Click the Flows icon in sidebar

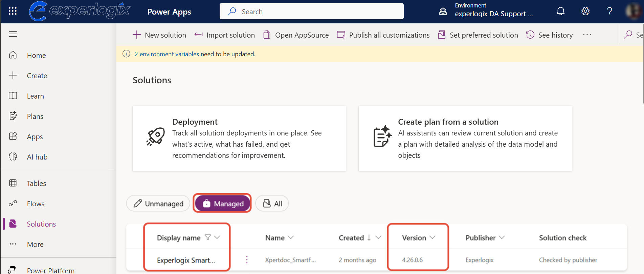coord(13,203)
